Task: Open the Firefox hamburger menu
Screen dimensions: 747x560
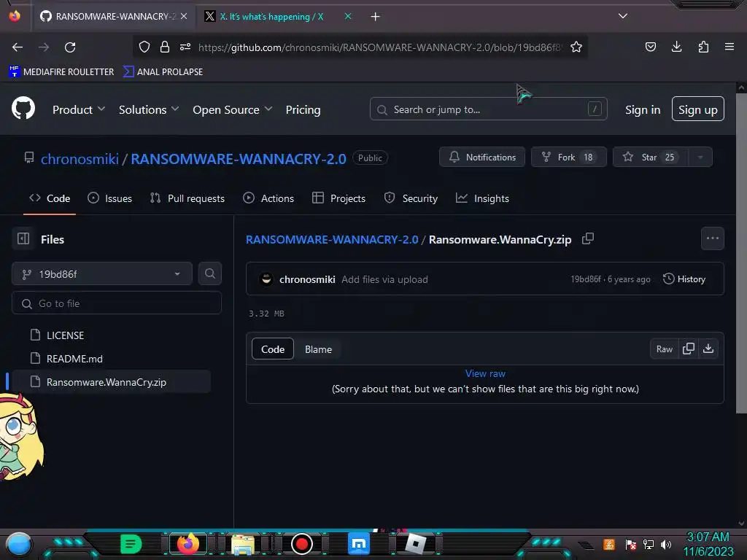Action: pyautogui.click(x=729, y=47)
